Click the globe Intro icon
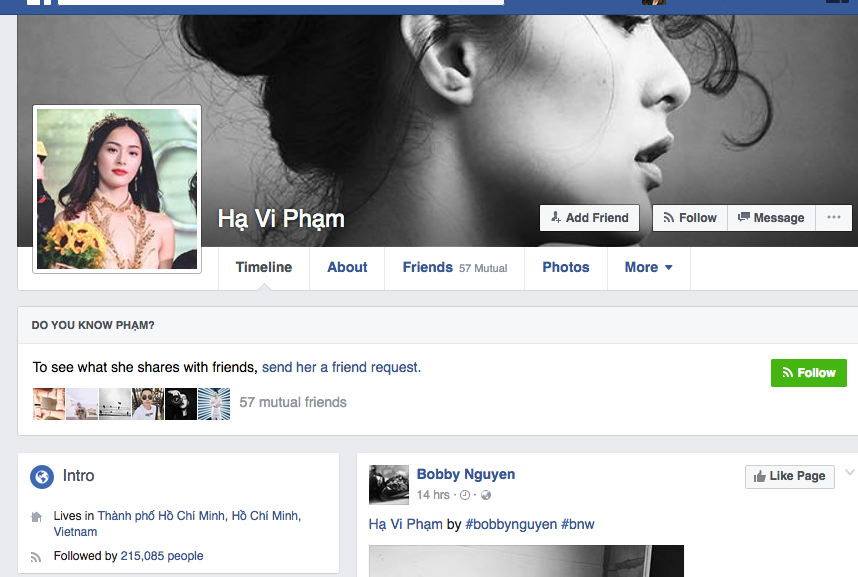Screen dimensions: 858x577 click(x=42, y=477)
